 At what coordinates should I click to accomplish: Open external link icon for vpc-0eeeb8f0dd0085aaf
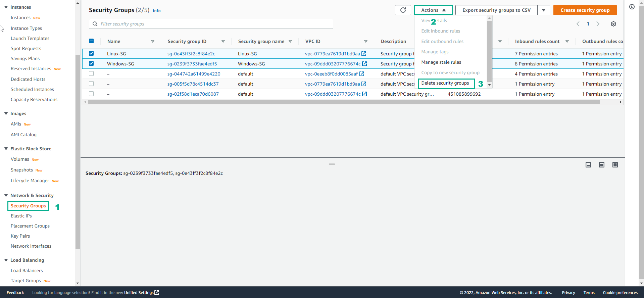pyautogui.click(x=362, y=74)
